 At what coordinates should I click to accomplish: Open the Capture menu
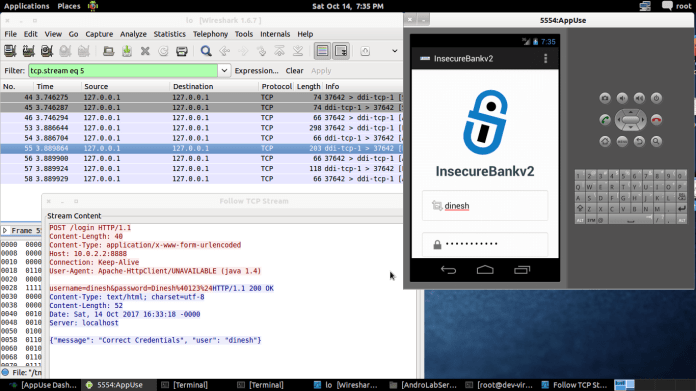click(99, 34)
